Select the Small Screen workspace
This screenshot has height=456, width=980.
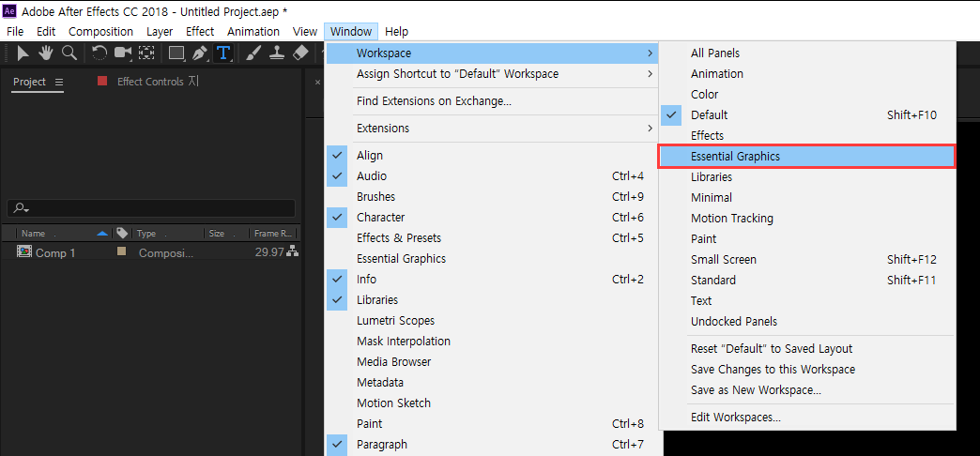(x=807, y=259)
